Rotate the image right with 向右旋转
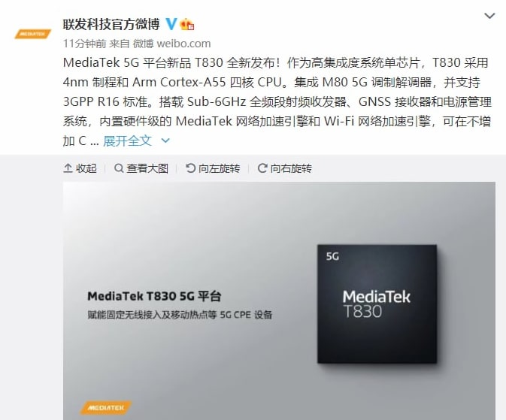 tap(285, 168)
